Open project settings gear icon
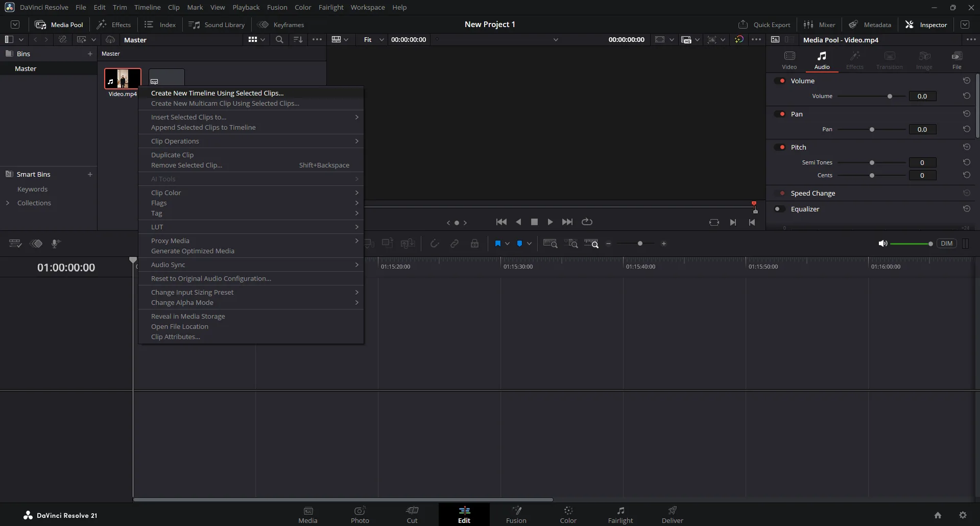The width and height of the screenshot is (980, 526). (963, 515)
